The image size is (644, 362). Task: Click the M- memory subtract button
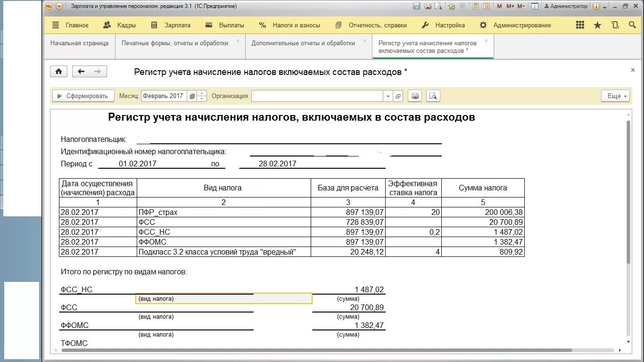tap(521, 6)
